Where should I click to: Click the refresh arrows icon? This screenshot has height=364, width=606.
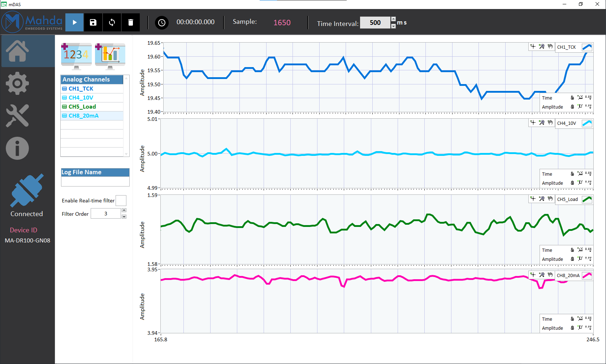(112, 22)
